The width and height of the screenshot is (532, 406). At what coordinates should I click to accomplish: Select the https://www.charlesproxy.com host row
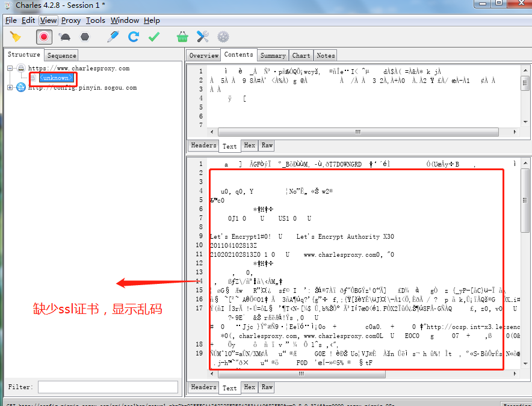pos(79,68)
